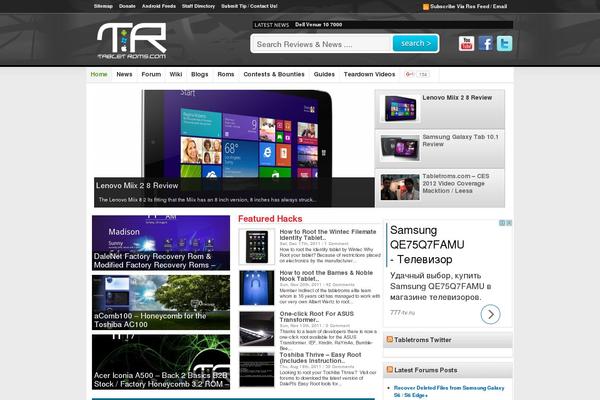Viewport: 600px width, 400px height.
Task: Click the Toshiba Thrive thumbnail
Action: (x=257, y=370)
